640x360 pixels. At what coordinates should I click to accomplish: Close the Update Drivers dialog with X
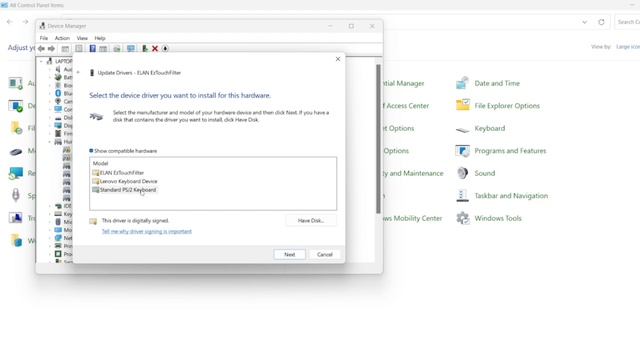(338, 59)
